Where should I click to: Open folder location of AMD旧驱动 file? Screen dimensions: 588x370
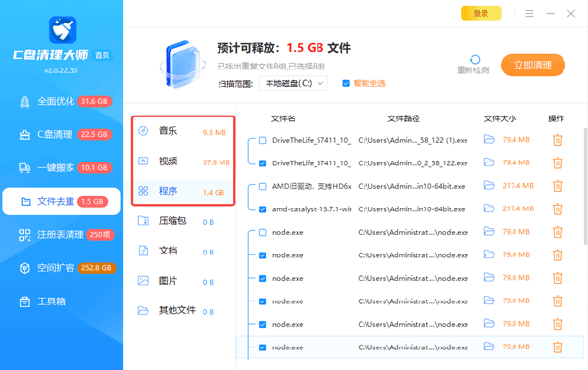(489, 185)
